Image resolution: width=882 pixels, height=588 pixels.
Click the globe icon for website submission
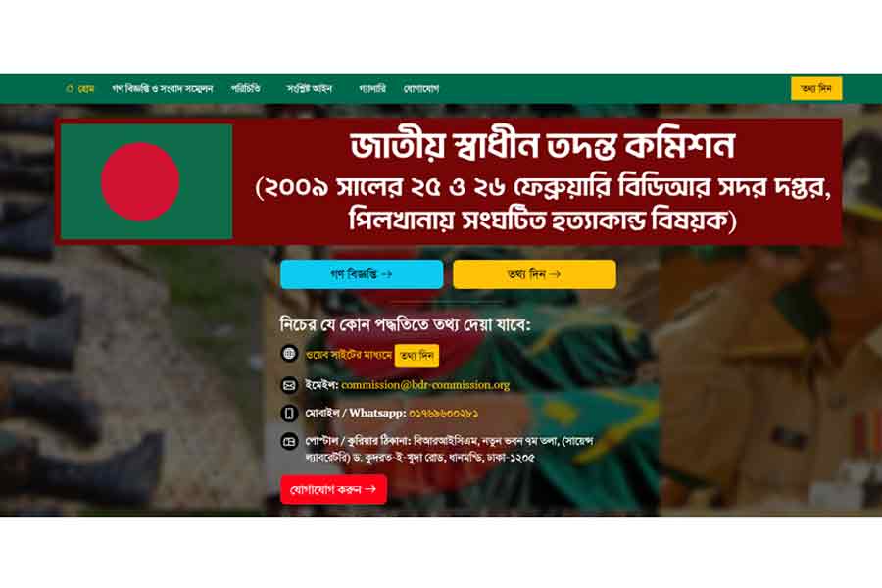coord(289,354)
